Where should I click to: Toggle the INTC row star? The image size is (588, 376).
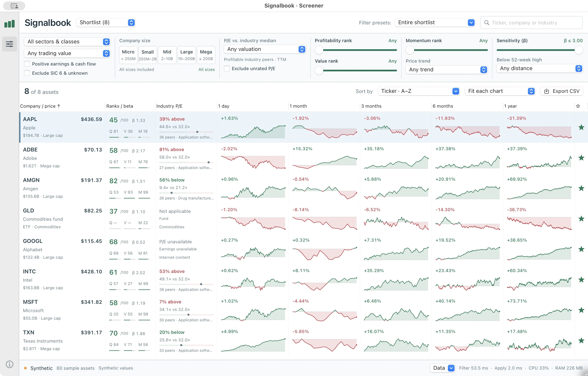(581, 279)
